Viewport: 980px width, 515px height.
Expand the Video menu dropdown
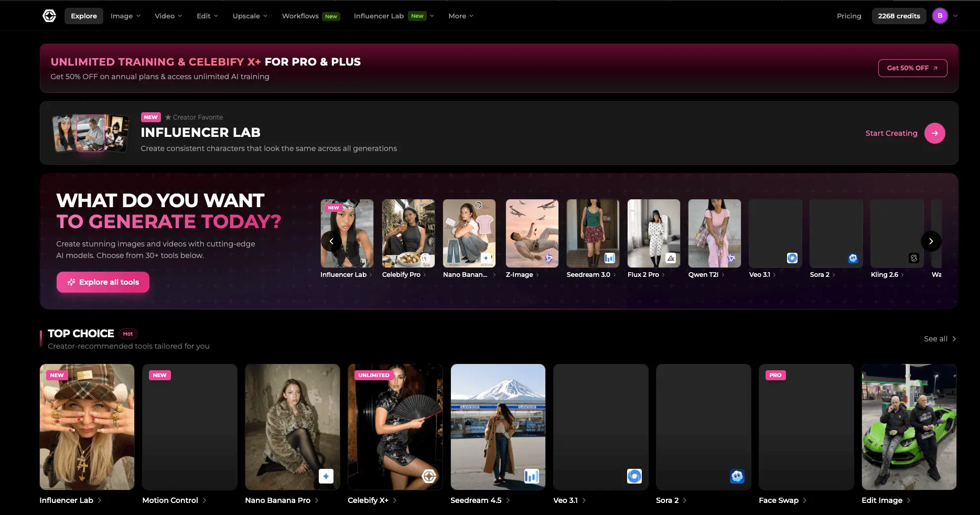[x=168, y=16]
